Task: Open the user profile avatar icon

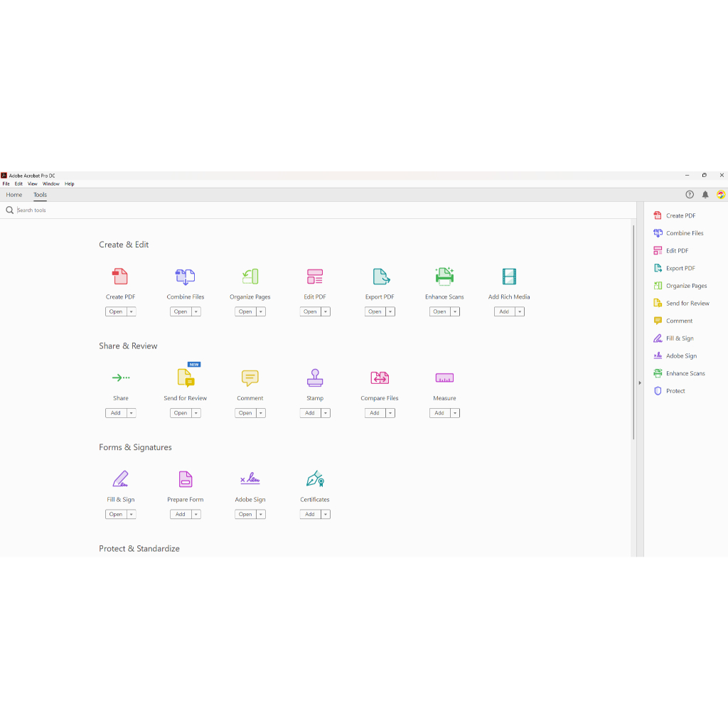Action: pyautogui.click(x=721, y=195)
